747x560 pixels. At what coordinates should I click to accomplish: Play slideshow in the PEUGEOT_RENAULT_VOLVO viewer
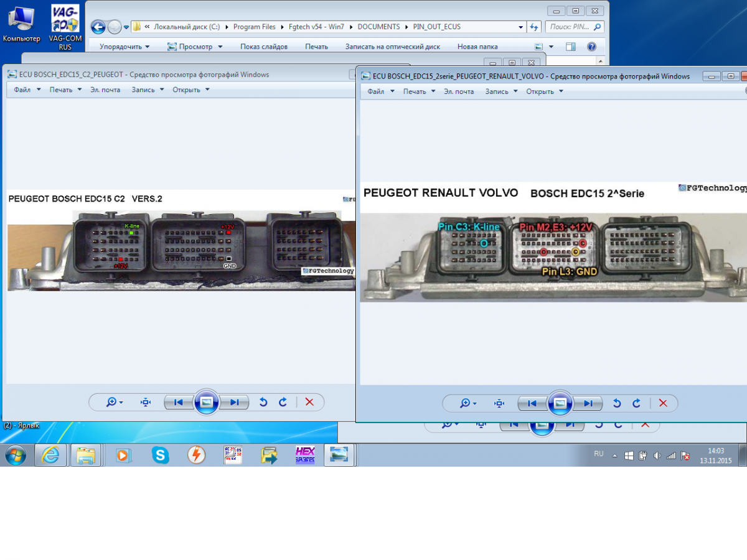pyautogui.click(x=560, y=403)
